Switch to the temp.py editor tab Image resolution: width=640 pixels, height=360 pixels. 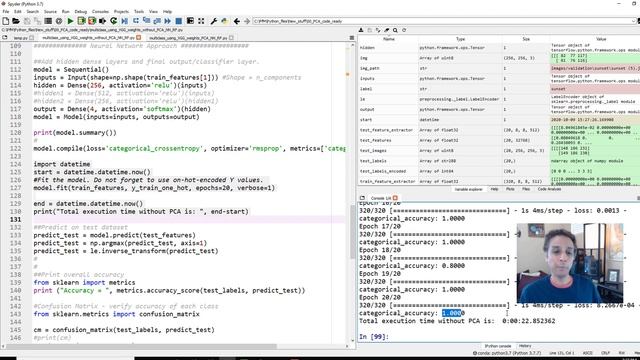[22, 38]
